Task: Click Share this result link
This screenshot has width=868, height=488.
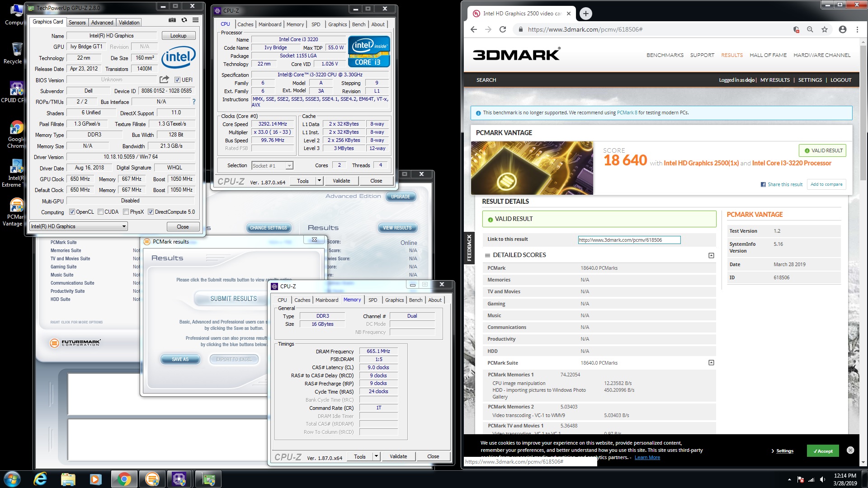Action: coord(782,184)
